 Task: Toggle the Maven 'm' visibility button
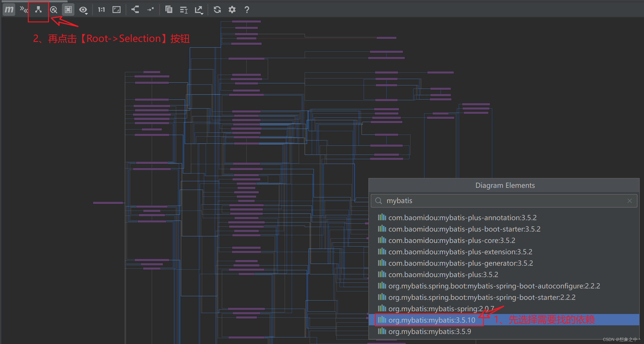click(x=9, y=10)
